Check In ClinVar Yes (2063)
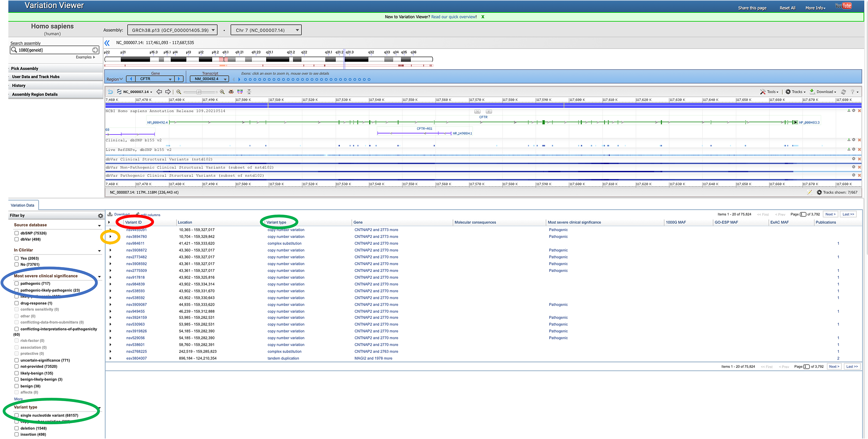868x439 pixels. click(16, 258)
